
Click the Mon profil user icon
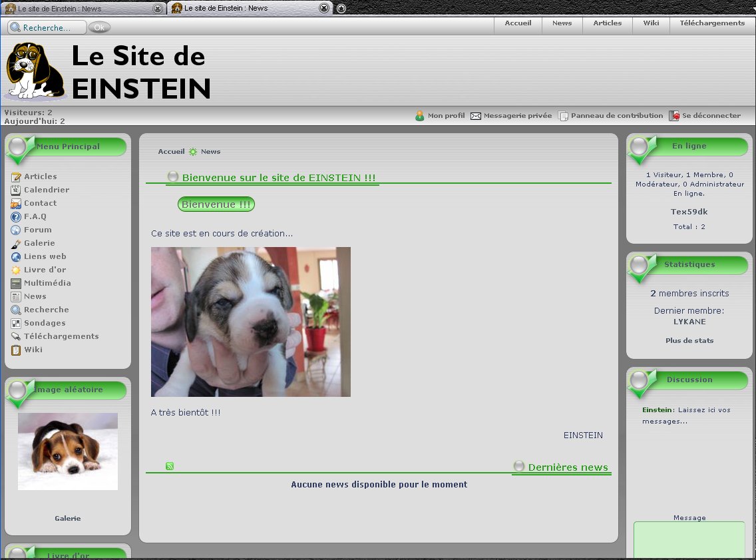[420, 116]
